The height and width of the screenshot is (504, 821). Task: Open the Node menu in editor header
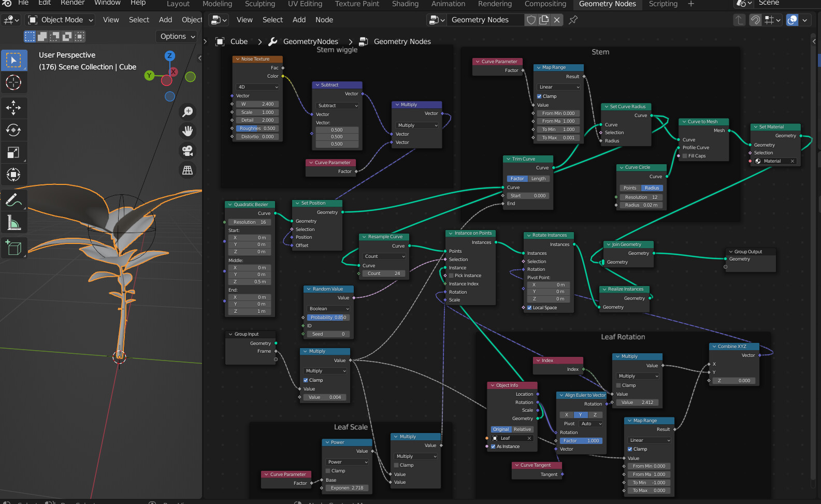point(324,20)
